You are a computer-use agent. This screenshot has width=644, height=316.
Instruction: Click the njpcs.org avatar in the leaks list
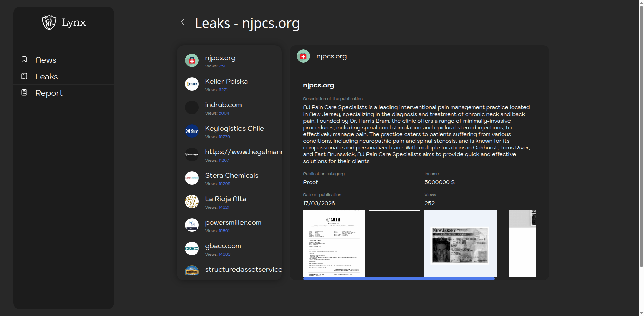192,60
